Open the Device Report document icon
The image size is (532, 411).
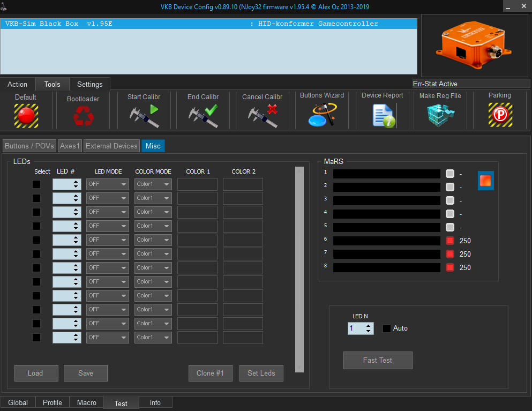pos(384,116)
